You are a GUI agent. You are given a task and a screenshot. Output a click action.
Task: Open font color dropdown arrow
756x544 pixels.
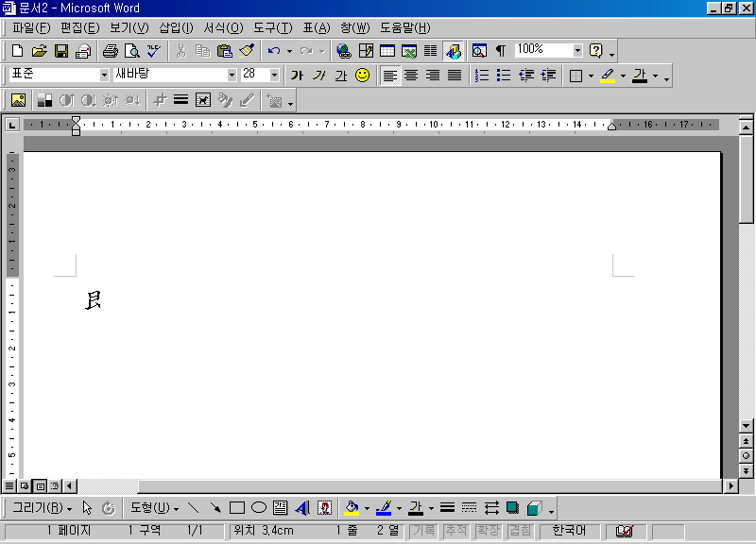[x=655, y=76]
